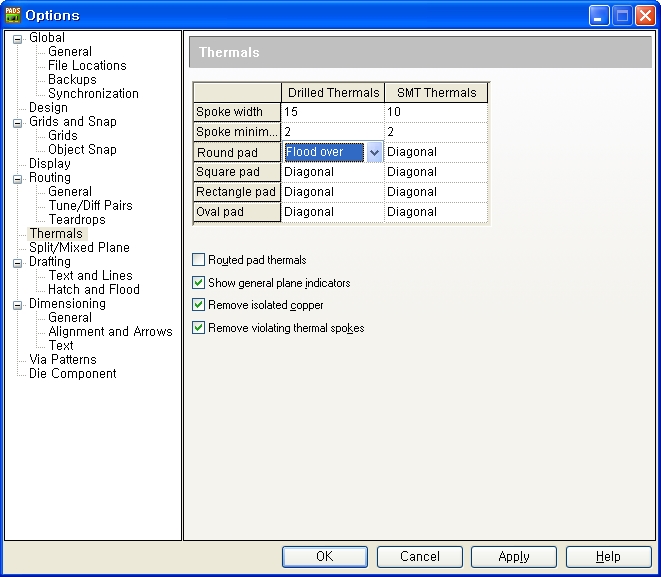Open the Round pad Flood over dropdown arrow

coord(374,152)
